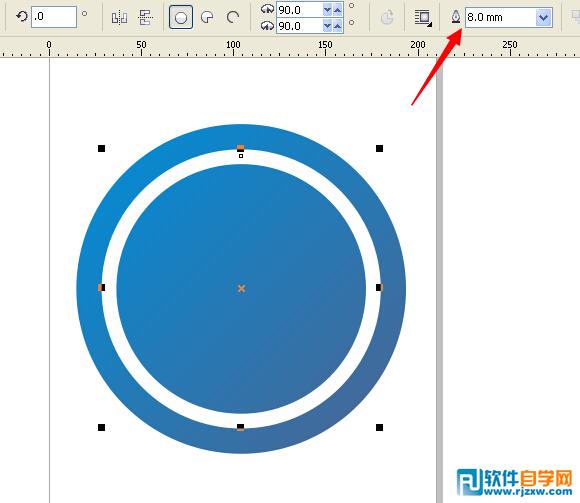Screen dimensions: 580x503
Task: Click the grayed-out direction of arc icon
Action: point(387,17)
